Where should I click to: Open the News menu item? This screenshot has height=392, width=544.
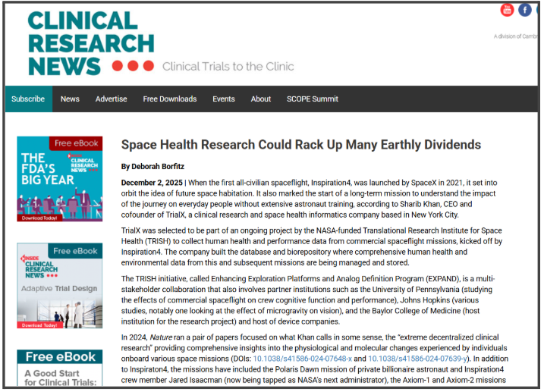coord(70,99)
